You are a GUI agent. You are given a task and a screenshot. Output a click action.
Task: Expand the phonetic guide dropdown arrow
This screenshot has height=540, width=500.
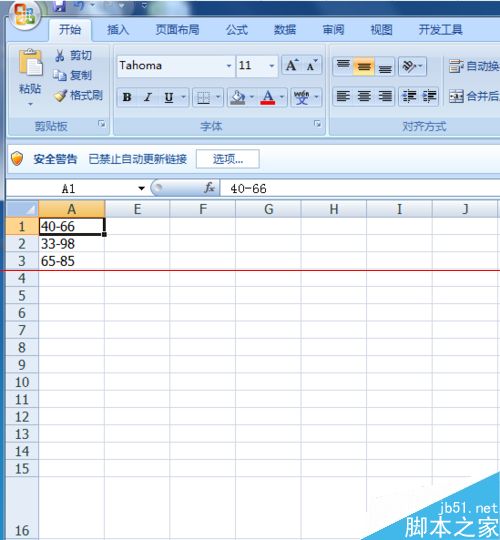[316, 97]
